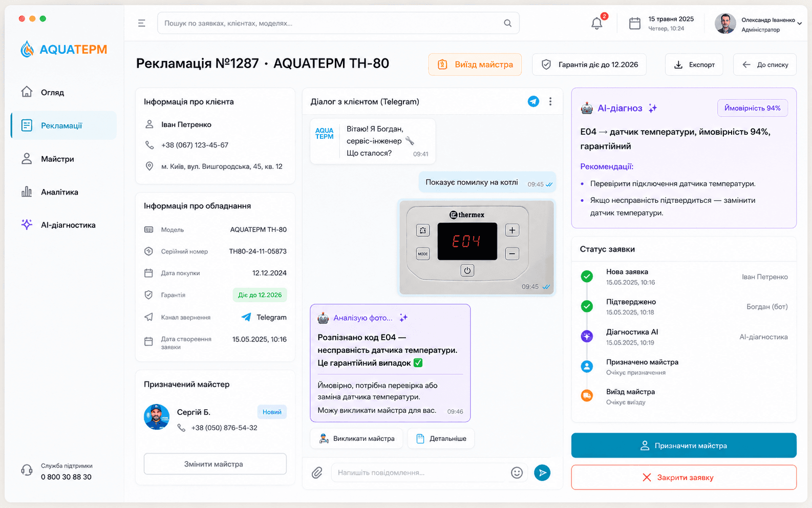This screenshot has width=812, height=508.
Task: Click support number 0 800 30 88 30
Action: 66,477
